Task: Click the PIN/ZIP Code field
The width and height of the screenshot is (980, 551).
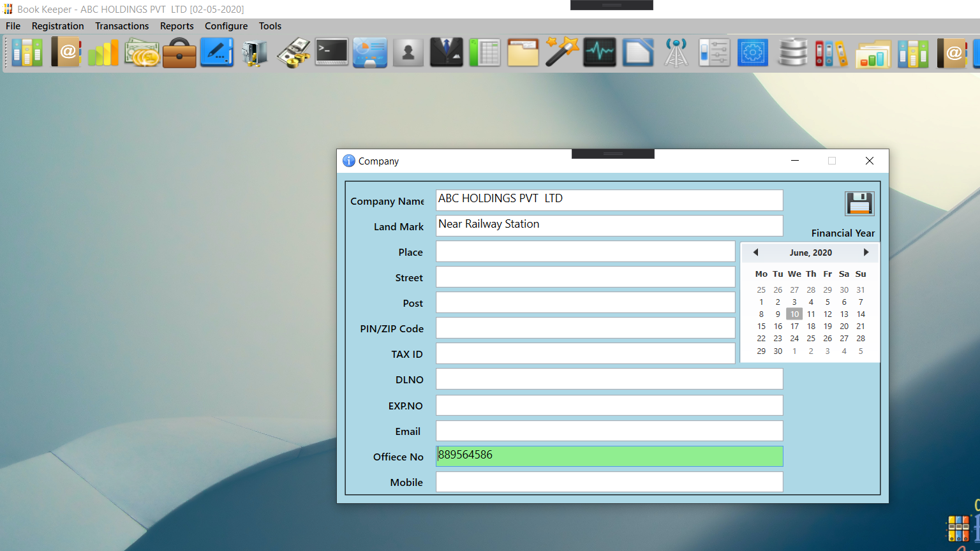Action: 586,328
